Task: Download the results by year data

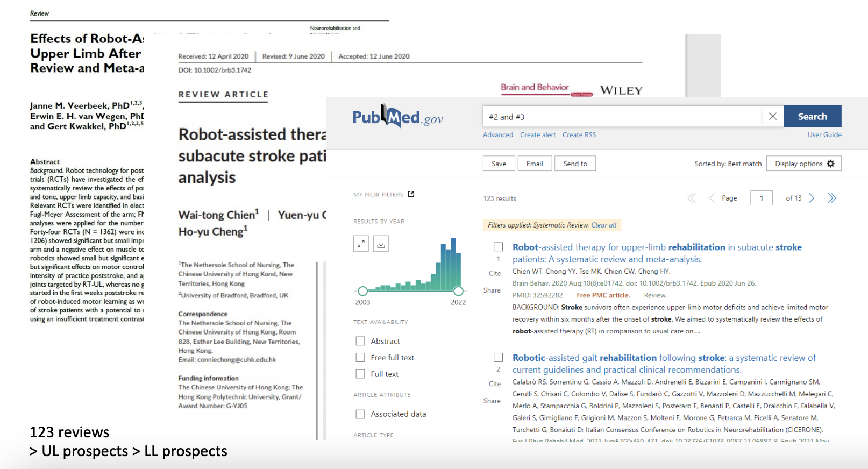Action: 381,244
